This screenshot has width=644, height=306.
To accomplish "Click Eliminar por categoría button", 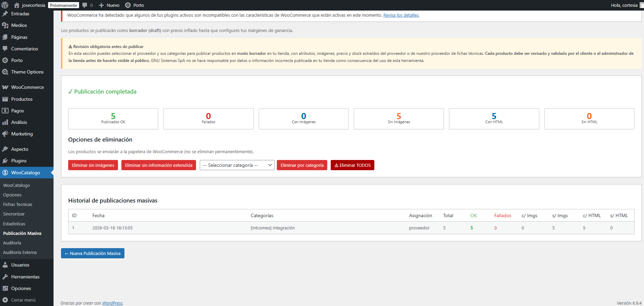I will (302, 165).
